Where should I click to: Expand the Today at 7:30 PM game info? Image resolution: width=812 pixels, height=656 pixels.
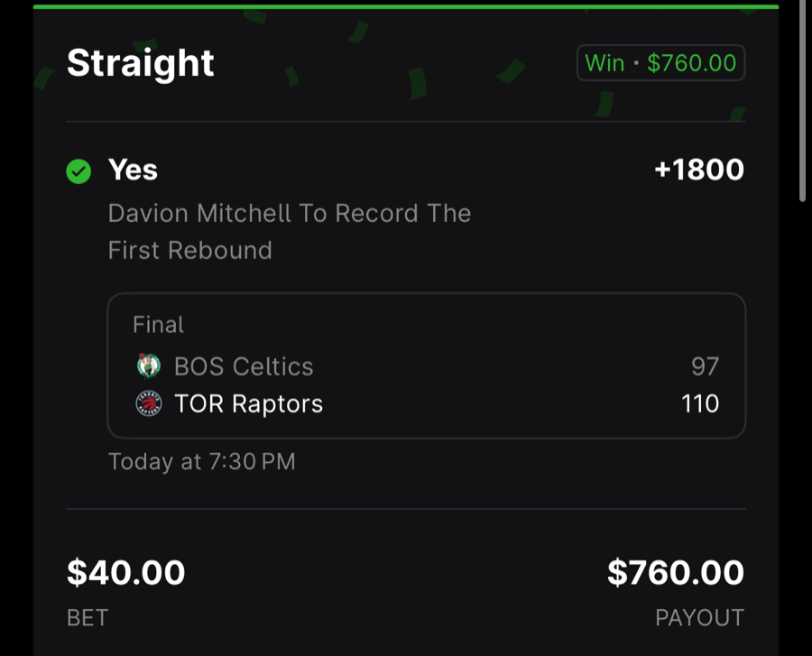point(201,461)
